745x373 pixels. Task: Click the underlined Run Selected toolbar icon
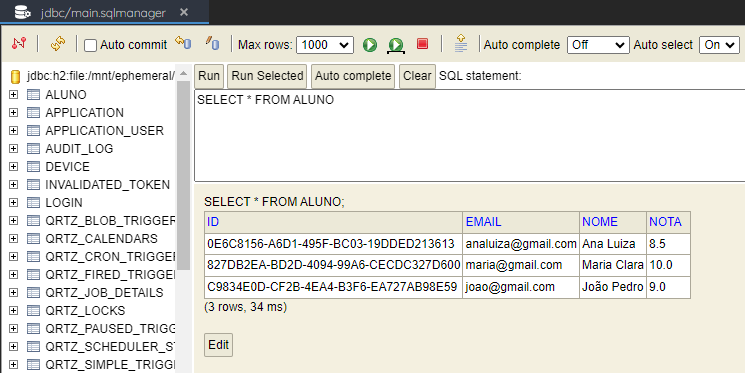click(396, 45)
